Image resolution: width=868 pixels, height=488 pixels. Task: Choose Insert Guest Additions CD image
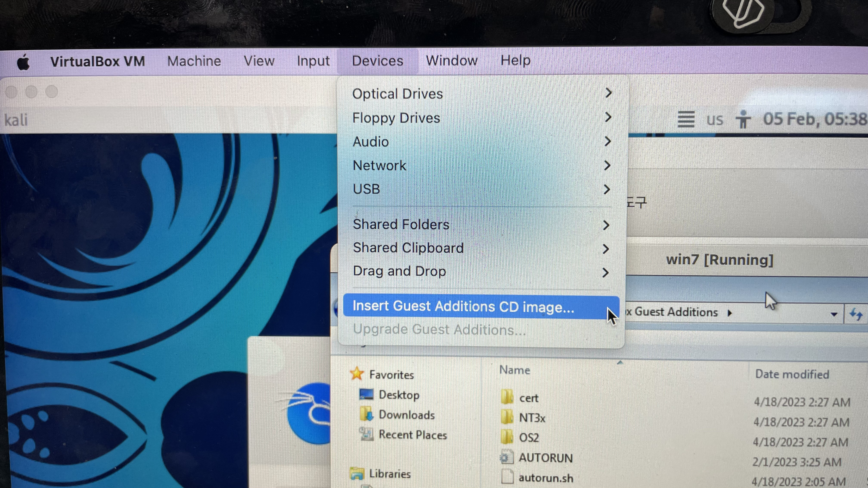pos(463,307)
